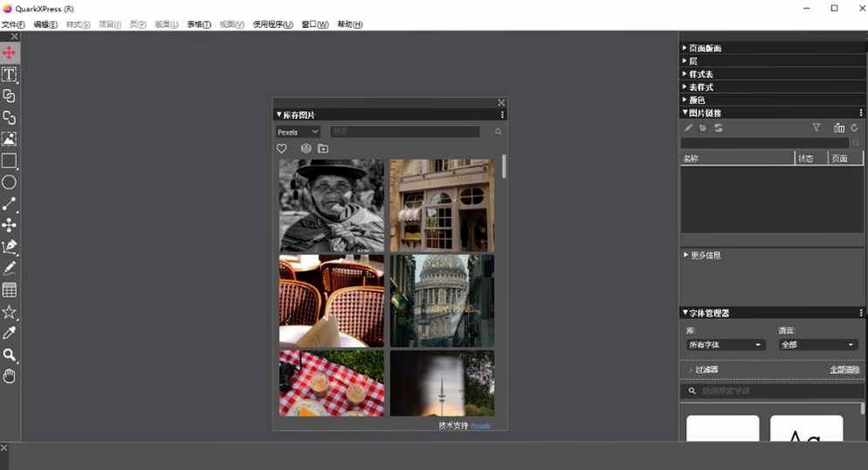Viewport: 868px width, 470px height.
Task: Select the red checkered tablecloth thumbnail
Action: click(x=332, y=384)
